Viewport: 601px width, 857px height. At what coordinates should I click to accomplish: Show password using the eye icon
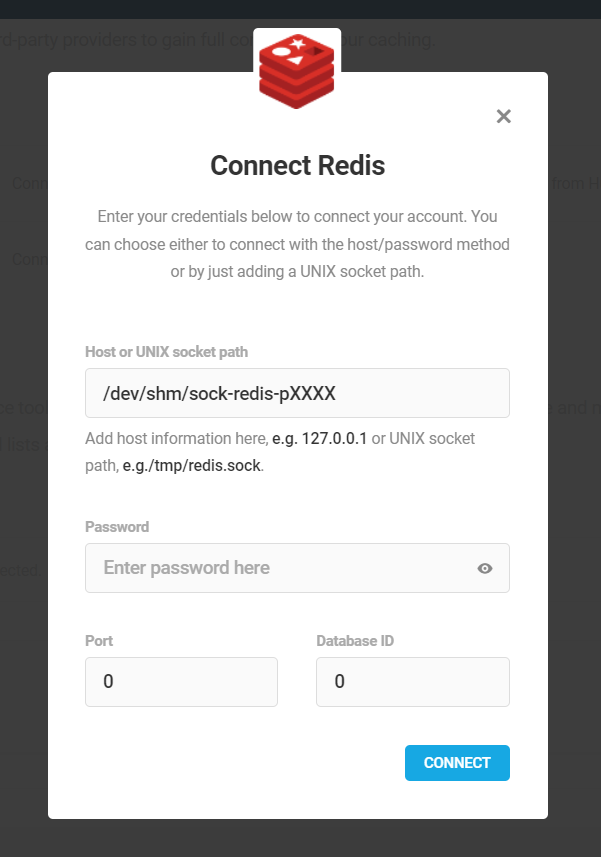coord(485,568)
